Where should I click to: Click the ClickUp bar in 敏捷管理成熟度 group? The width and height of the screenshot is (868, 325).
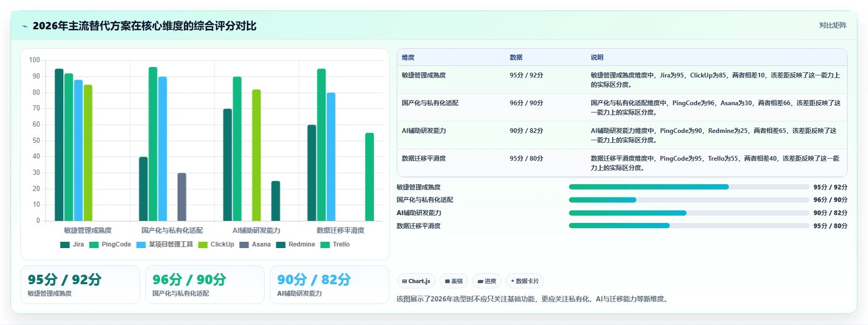pos(88,153)
